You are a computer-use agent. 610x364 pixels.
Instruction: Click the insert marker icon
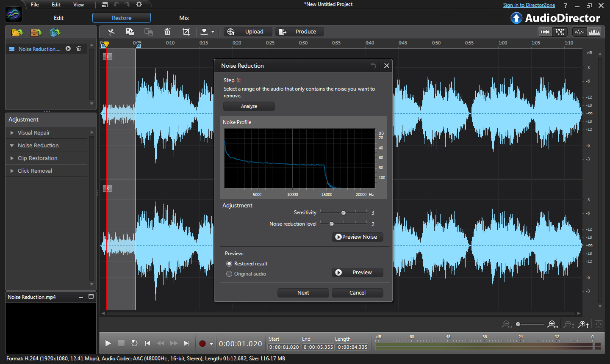pyautogui.click(x=204, y=32)
